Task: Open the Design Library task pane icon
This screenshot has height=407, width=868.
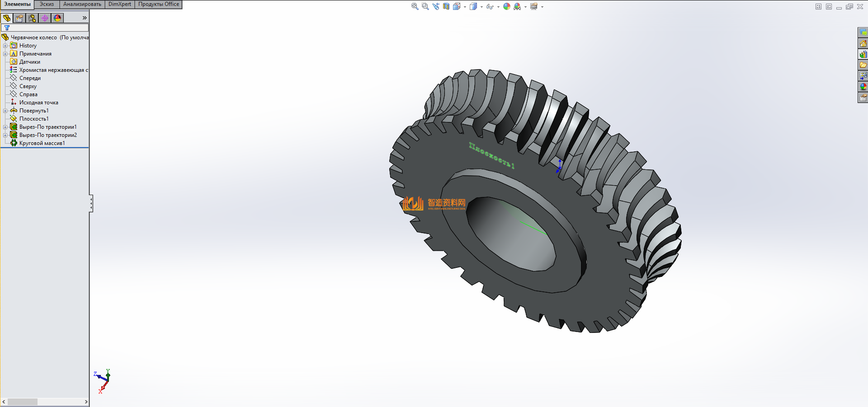Action: tap(863, 54)
